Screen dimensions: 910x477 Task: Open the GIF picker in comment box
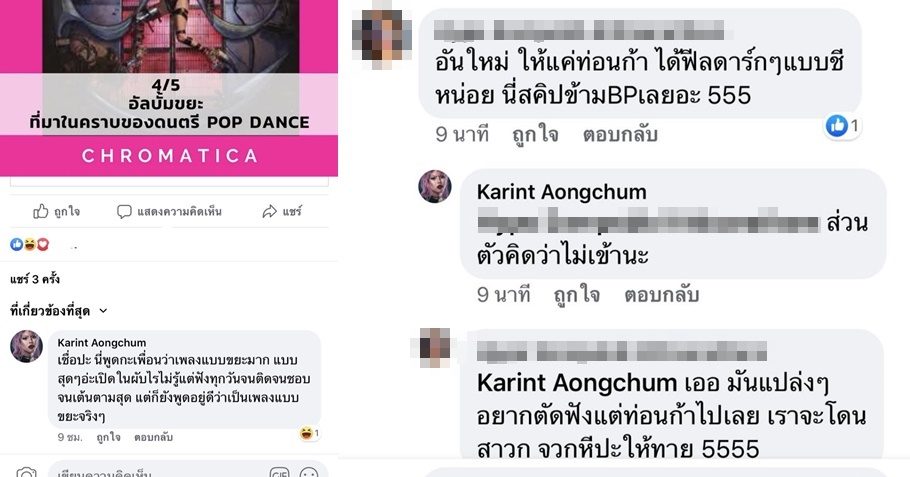tap(279, 473)
